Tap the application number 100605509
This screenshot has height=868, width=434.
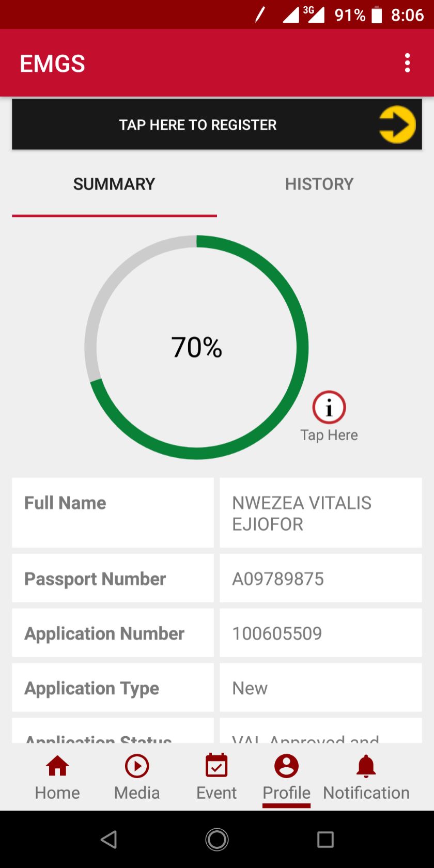[277, 633]
